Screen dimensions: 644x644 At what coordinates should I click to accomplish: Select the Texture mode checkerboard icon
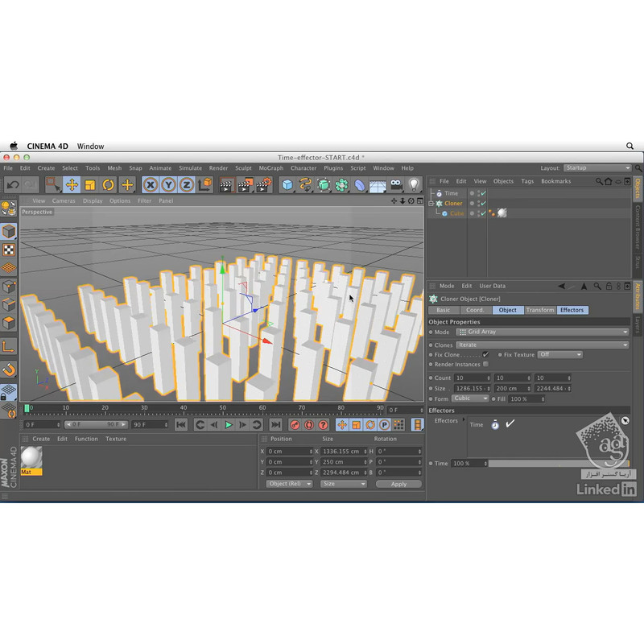coord(9,250)
